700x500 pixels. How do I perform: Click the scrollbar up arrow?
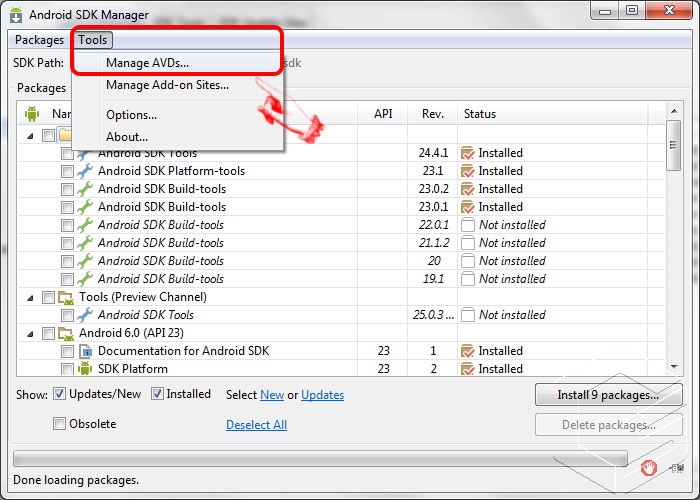pos(674,111)
